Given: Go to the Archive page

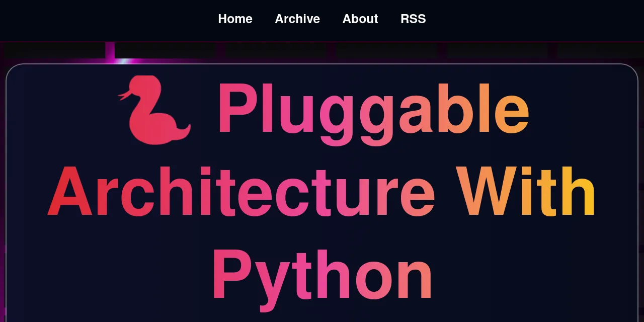Looking at the screenshot, I should [x=297, y=19].
